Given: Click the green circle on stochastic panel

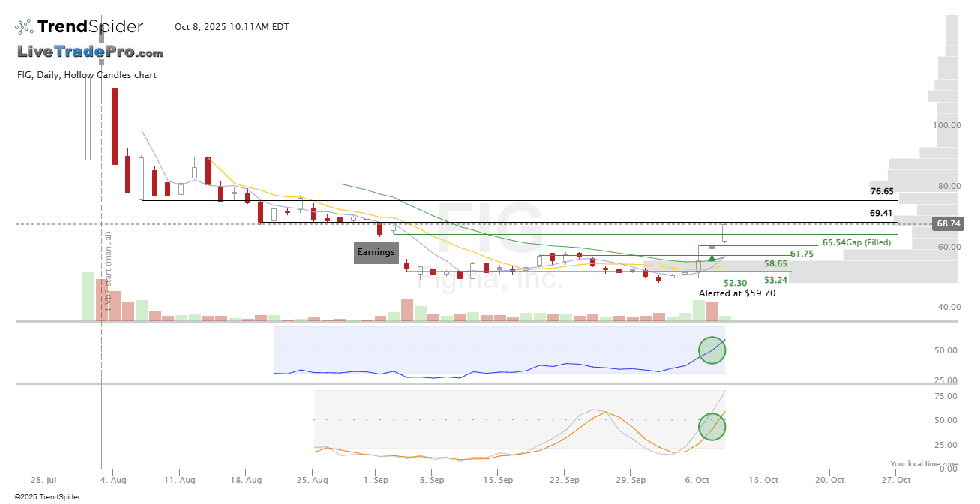Looking at the screenshot, I should click(712, 427).
